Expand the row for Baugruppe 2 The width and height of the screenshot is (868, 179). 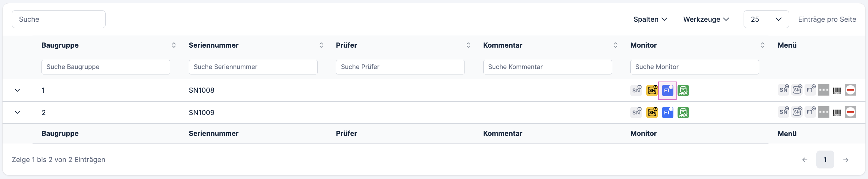point(18,113)
